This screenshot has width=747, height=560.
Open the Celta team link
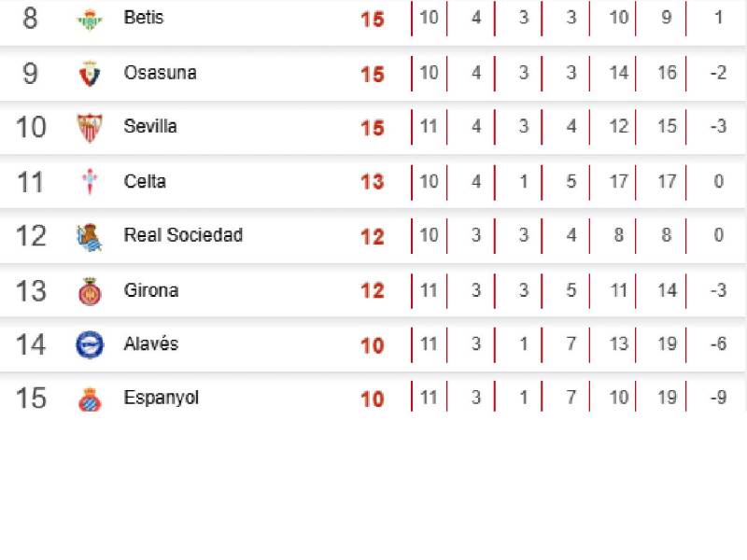[145, 181]
